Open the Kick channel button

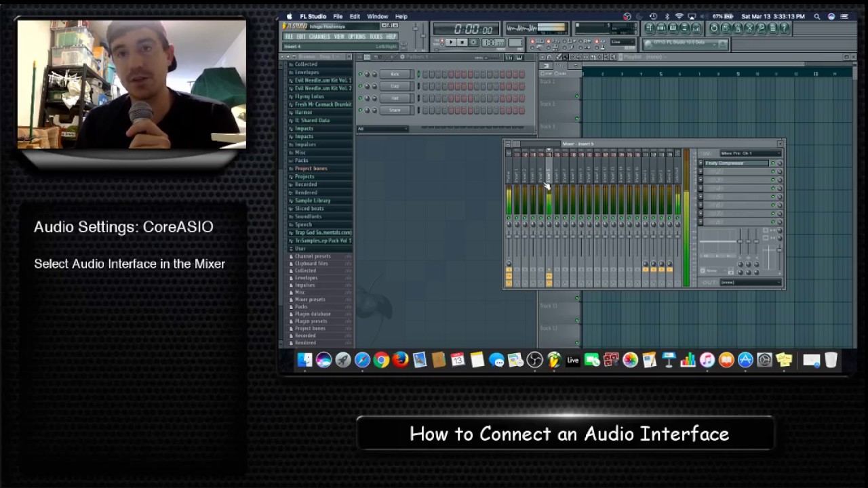tap(397, 74)
